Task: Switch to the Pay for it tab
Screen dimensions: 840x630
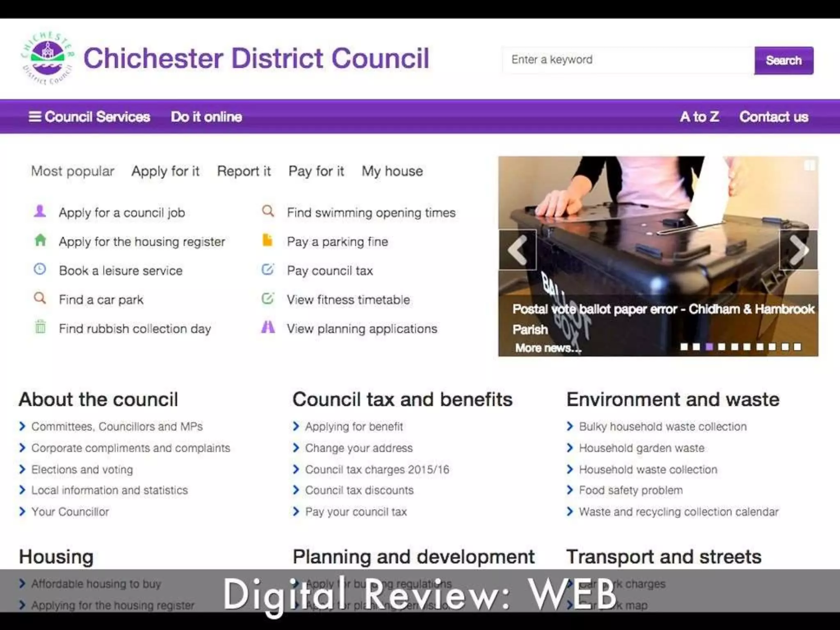Action: coord(316,171)
